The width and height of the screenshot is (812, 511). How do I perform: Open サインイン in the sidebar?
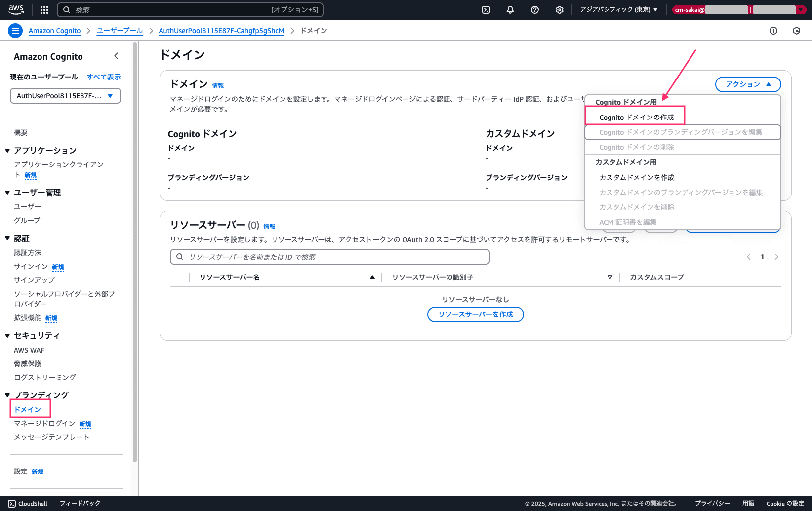[31, 267]
